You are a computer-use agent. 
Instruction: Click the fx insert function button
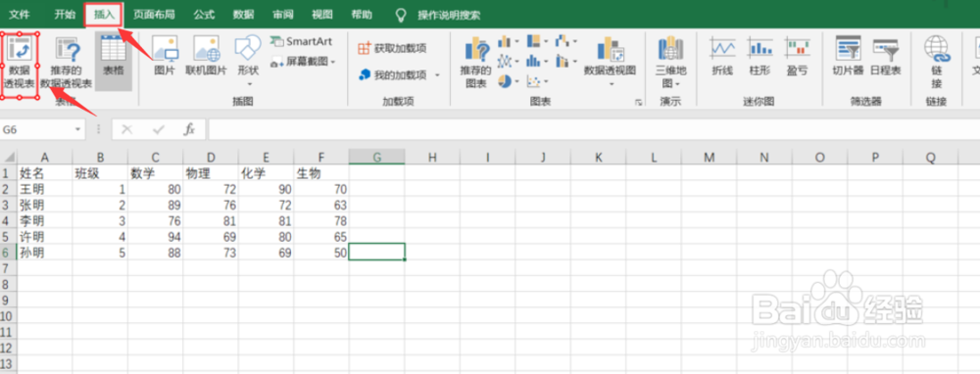pyautogui.click(x=189, y=129)
